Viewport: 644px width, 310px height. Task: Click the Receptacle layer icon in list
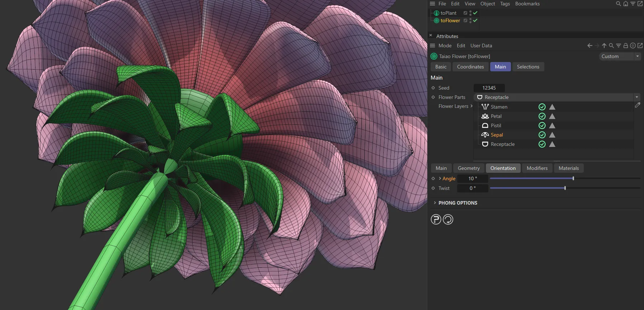point(485,144)
